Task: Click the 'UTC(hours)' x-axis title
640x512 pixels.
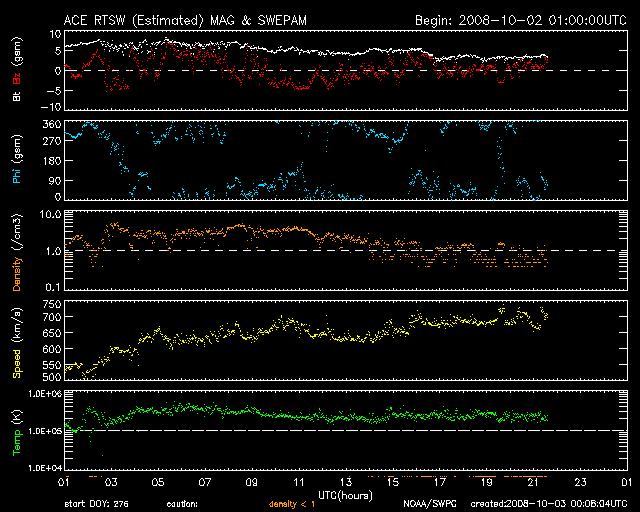Action: tap(345, 495)
